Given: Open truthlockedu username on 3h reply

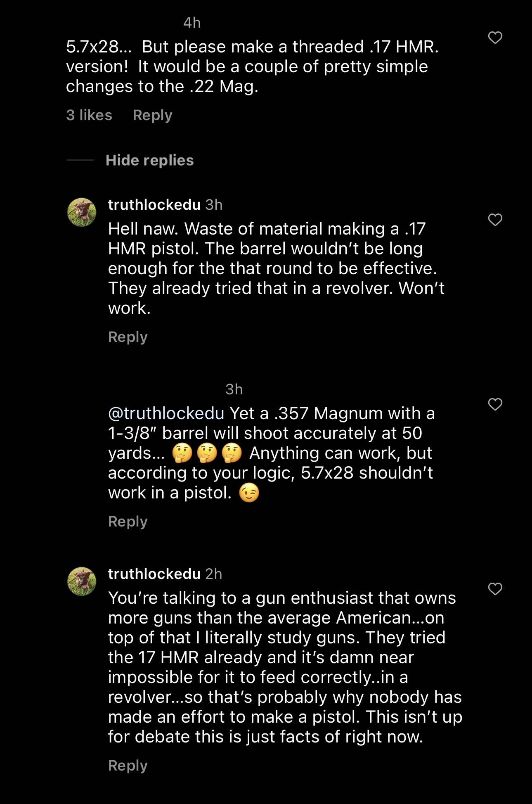Looking at the screenshot, I should click(154, 205).
